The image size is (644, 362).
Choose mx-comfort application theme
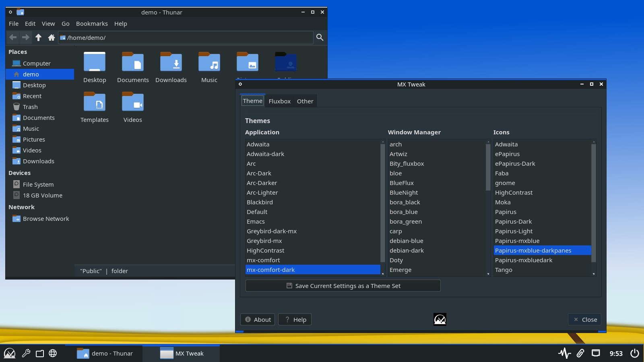[x=313, y=260]
